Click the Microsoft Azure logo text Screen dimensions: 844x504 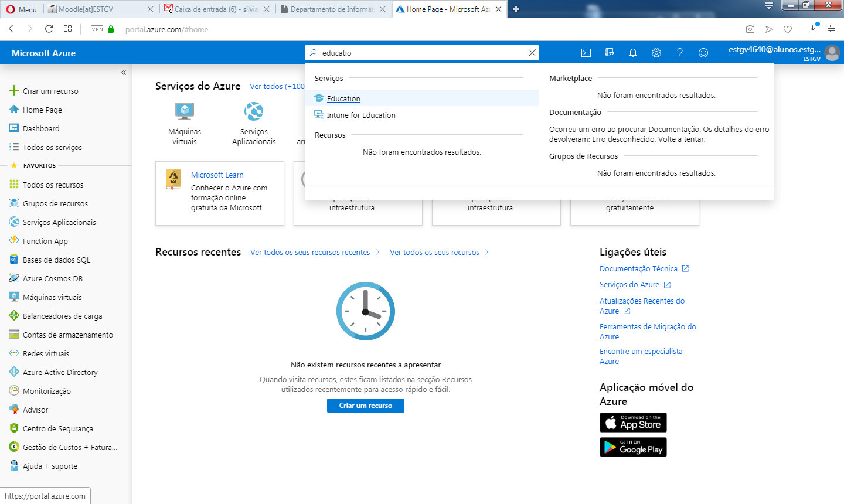click(x=43, y=53)
